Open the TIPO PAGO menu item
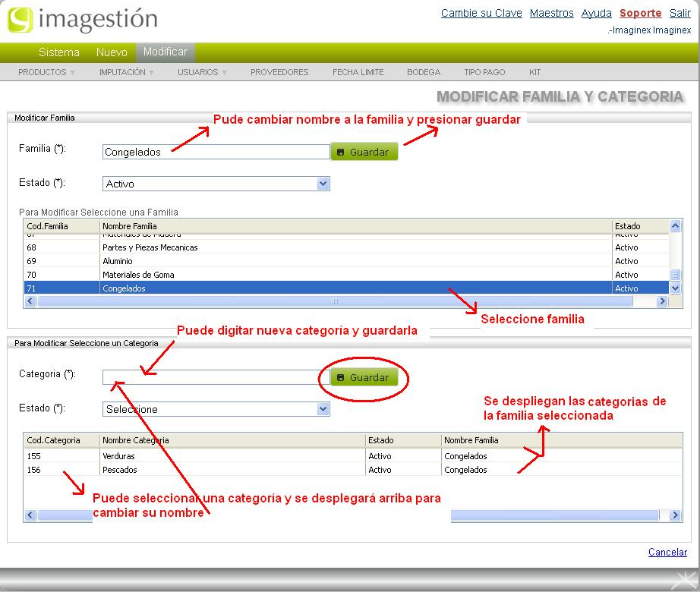The image size is (700, 592). coord(484,72)
